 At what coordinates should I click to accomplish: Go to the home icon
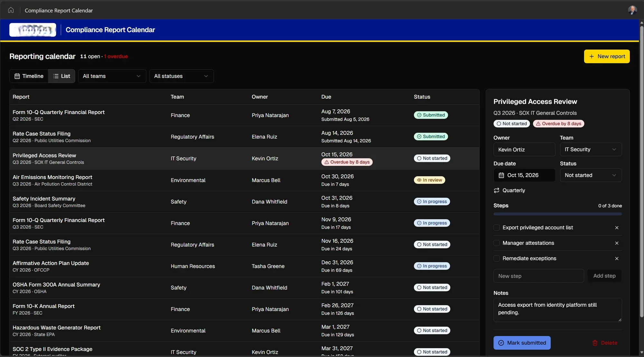coord(11,10)
